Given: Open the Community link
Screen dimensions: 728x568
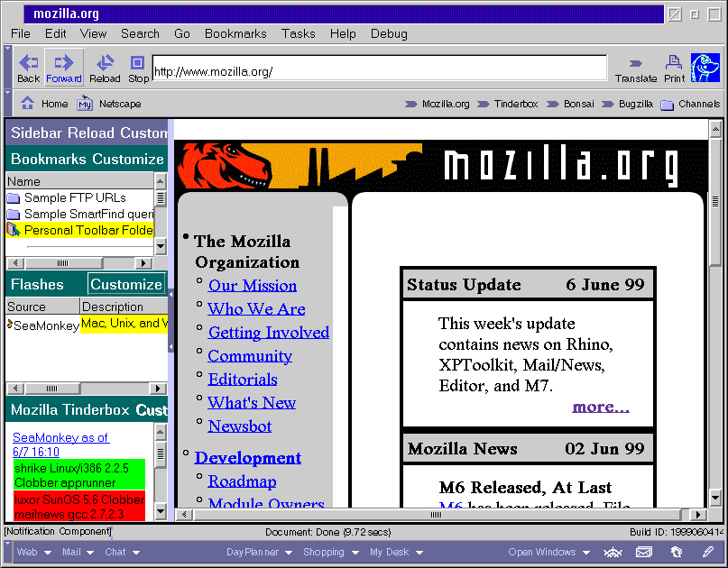Looking at the screenshot, I should pos(250,356).
